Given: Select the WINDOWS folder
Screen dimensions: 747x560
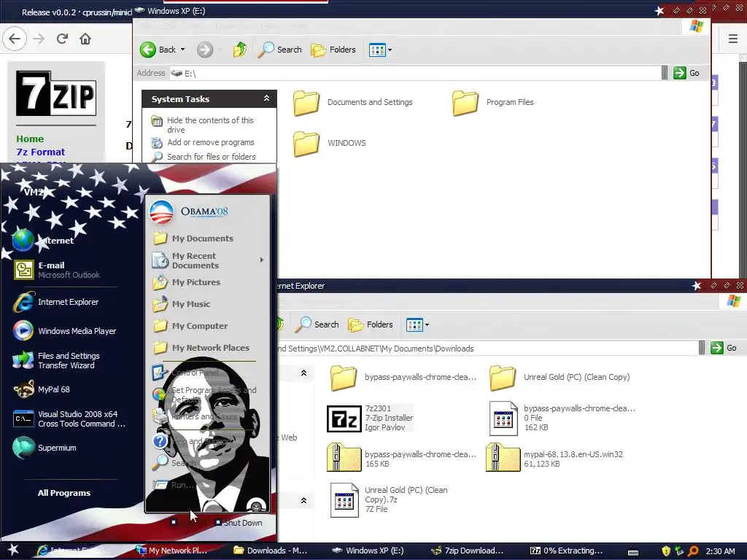Looking at the screenshot, I should point(330,143).
